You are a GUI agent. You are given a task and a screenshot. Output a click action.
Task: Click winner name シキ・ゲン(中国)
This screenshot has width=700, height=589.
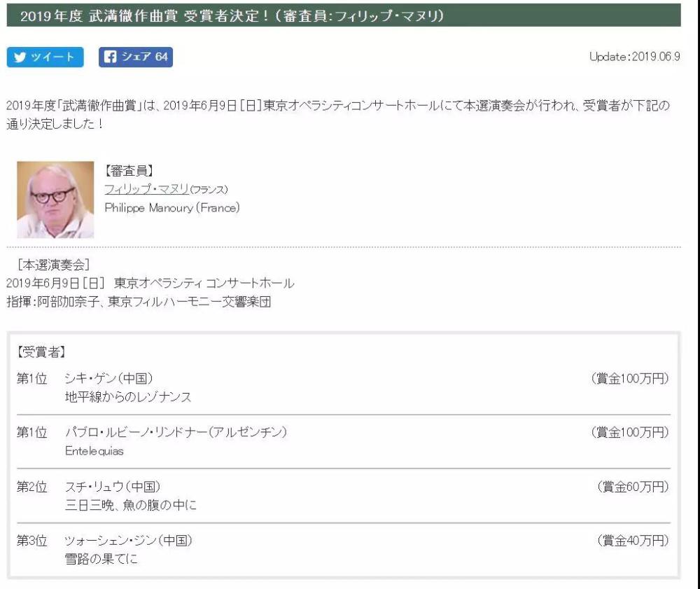[108, 379]
